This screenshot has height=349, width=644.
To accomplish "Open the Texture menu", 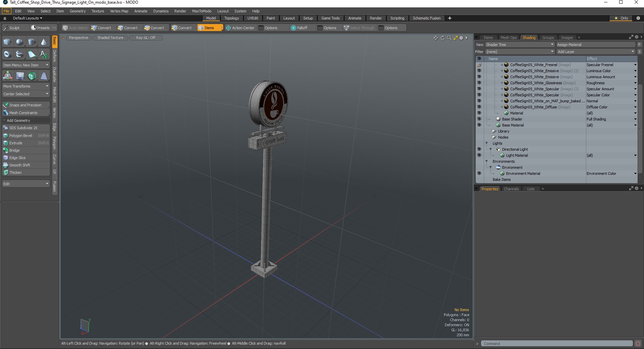I will [x=98, y=11].
